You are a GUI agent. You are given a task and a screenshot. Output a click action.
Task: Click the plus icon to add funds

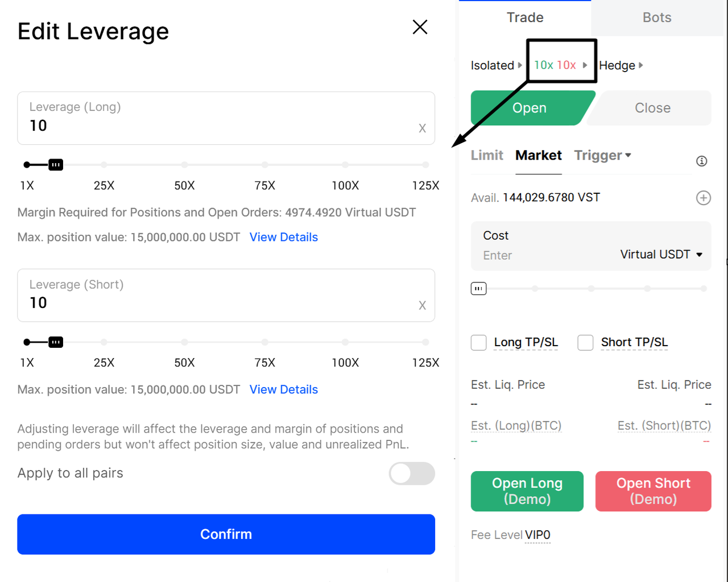(704, 198)
